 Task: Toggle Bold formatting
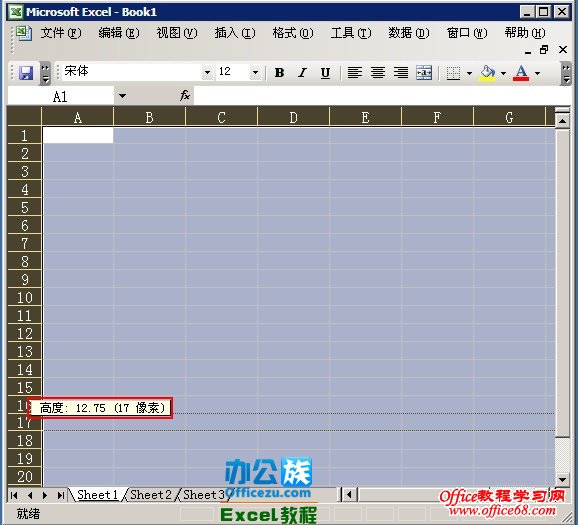(x=279, y=73)
